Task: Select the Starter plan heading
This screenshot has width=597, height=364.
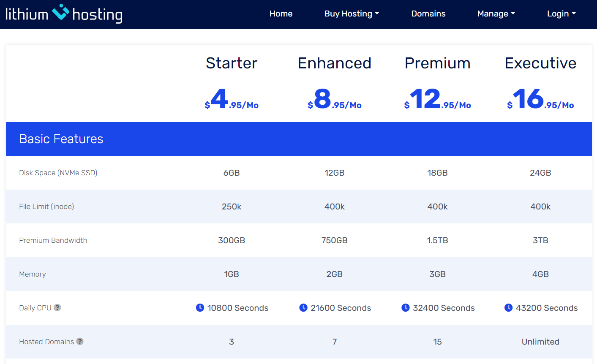Action: pyautogui.click(x=232, y=63)
